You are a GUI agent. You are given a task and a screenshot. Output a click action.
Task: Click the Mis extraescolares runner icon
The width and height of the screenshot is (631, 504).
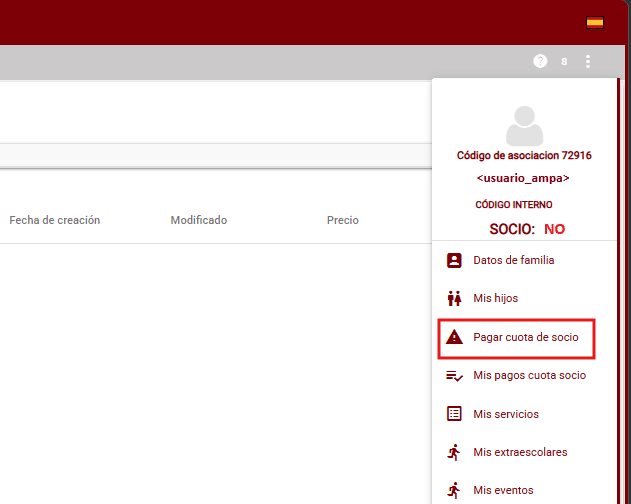(454, 452)
